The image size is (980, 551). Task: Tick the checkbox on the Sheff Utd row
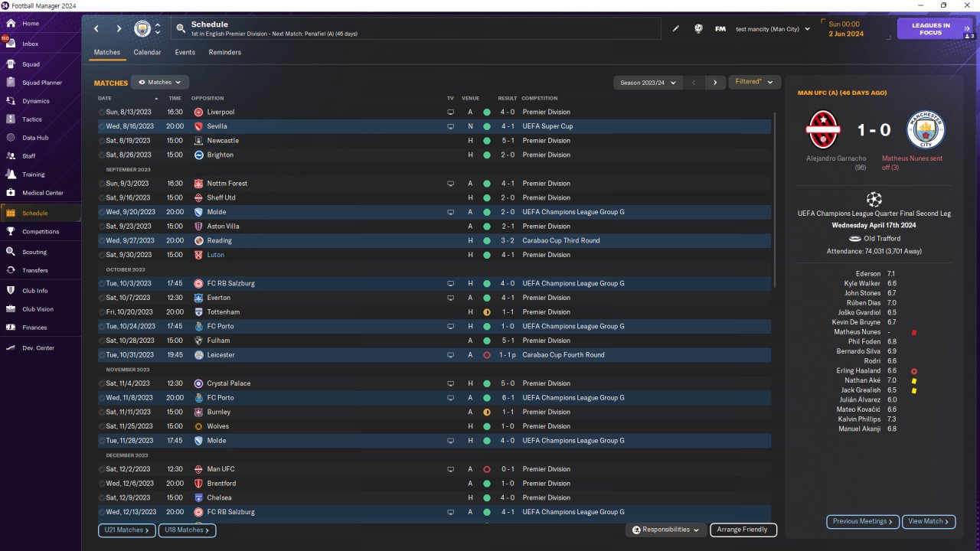coord(102,198)
